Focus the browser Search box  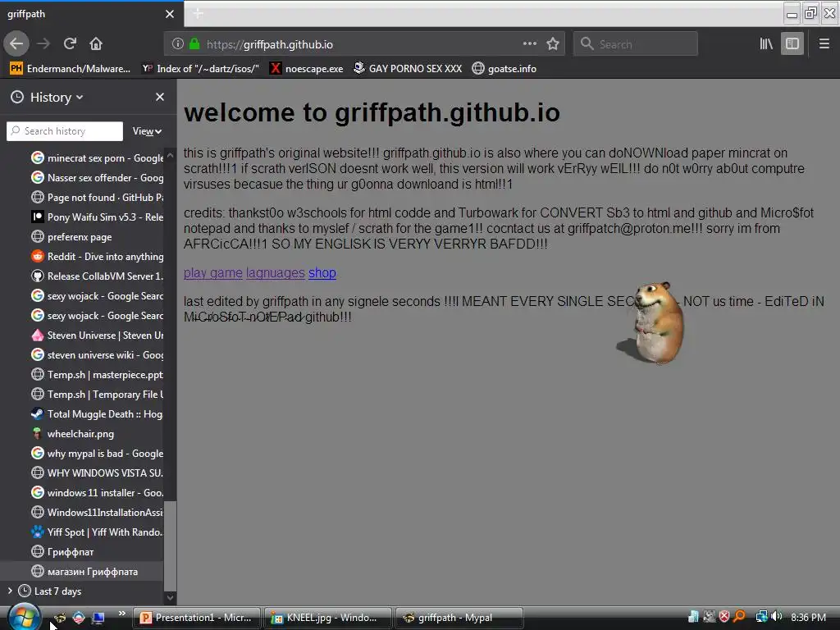[x=636, y=44]
